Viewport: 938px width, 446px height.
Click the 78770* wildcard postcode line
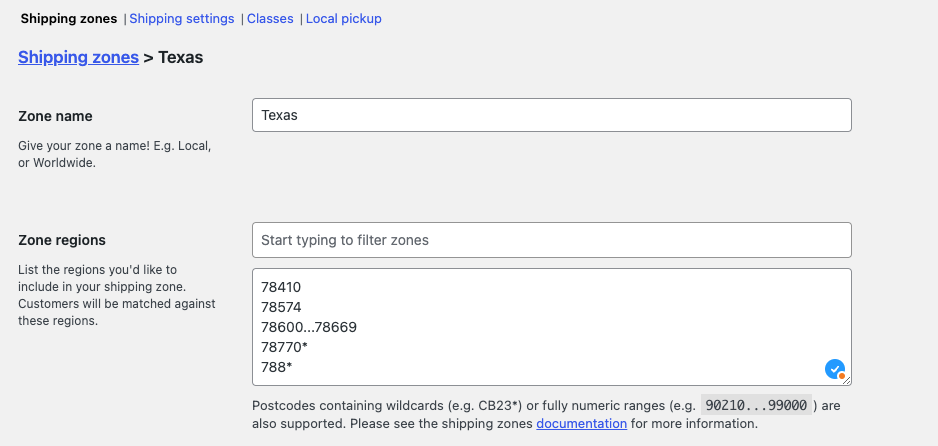click(x=284, y=347)
